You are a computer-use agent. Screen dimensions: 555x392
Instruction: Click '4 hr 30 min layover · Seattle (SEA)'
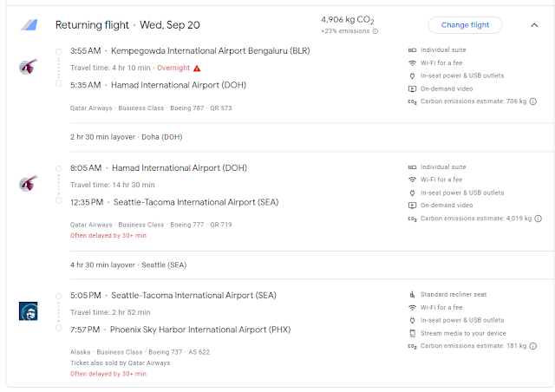point(128,265)
